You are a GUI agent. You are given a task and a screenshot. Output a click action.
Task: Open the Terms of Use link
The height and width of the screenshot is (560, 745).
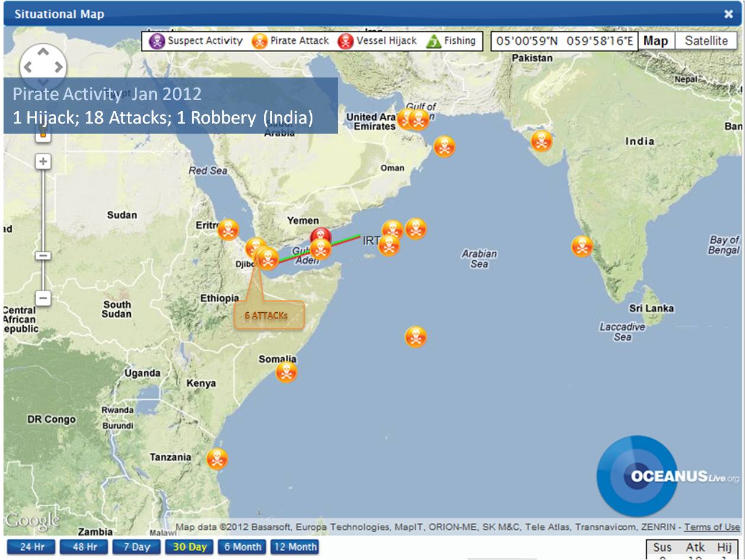712,527
